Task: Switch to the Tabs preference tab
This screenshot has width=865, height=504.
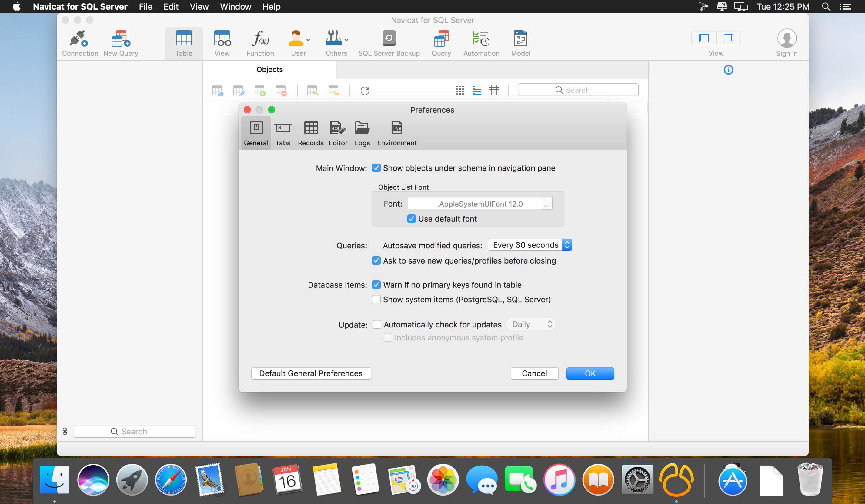Action: tap(282, 133)
